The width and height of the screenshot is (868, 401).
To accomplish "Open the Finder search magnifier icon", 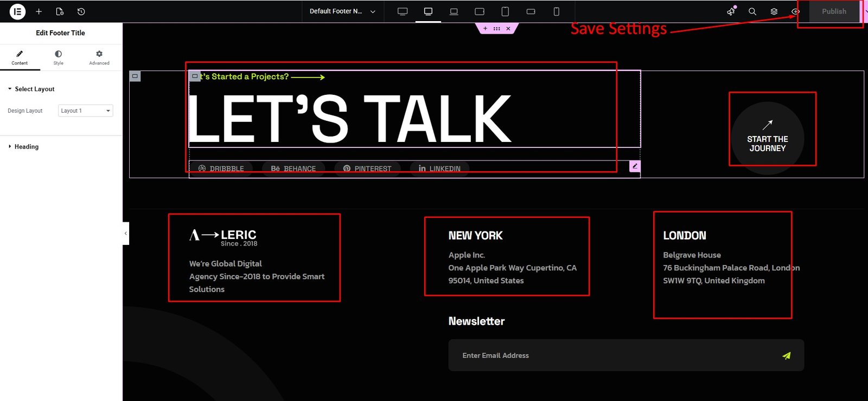I will [x=752, y=11].
